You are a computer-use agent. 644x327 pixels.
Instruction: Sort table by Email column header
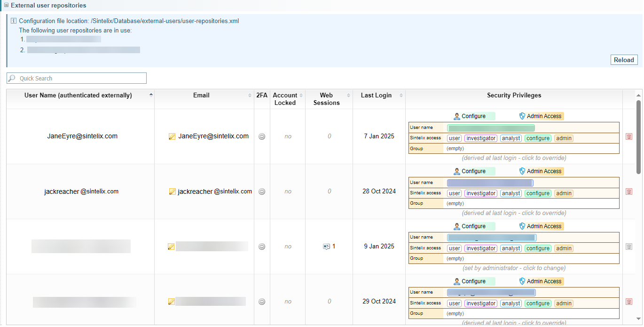[x=201, y=96]
